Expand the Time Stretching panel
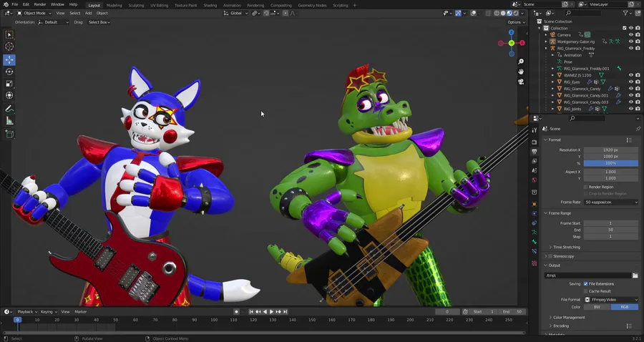 tap(567, 247)
